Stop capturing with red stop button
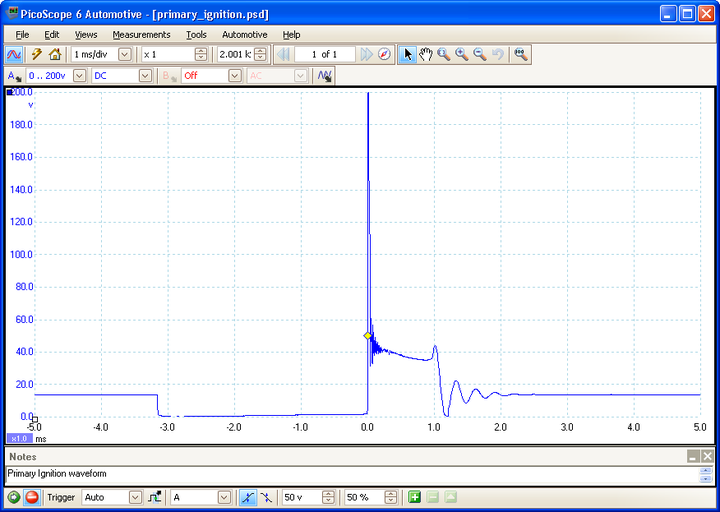 coord(32,497)
